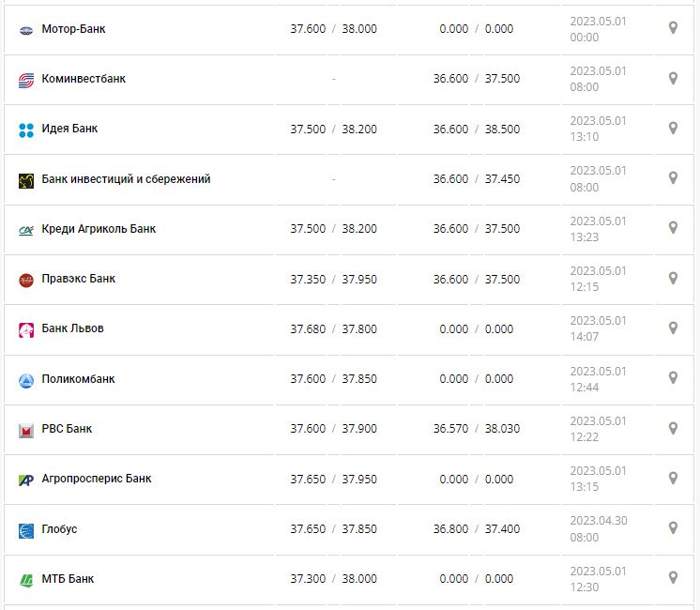Click the map pin icon for Мотор-Банк
The image size is (700, 610).
point(673,28)
